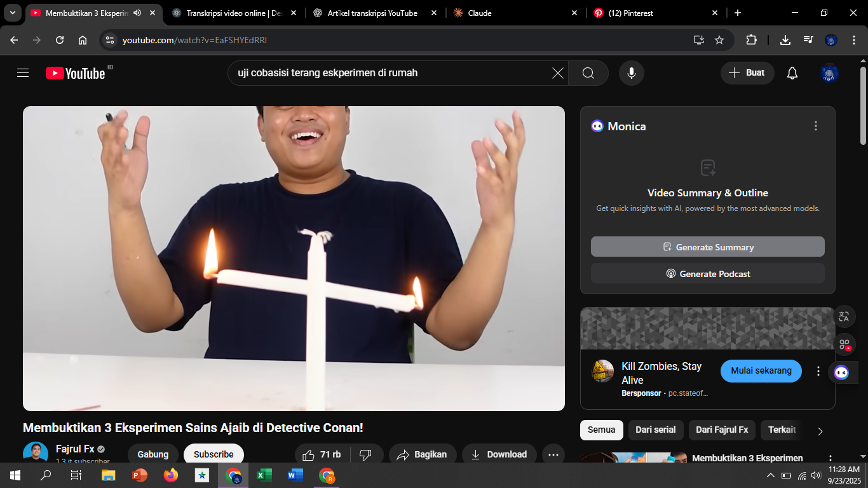868x488 pixels.
Task: Click the search magnifier icon
Action: pyautogui.click(x=588, y=72)
